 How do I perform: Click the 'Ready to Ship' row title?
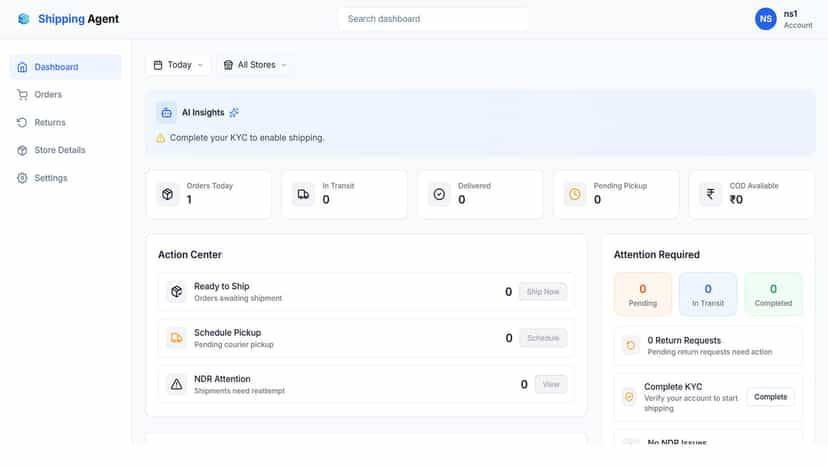click(221, 286)
